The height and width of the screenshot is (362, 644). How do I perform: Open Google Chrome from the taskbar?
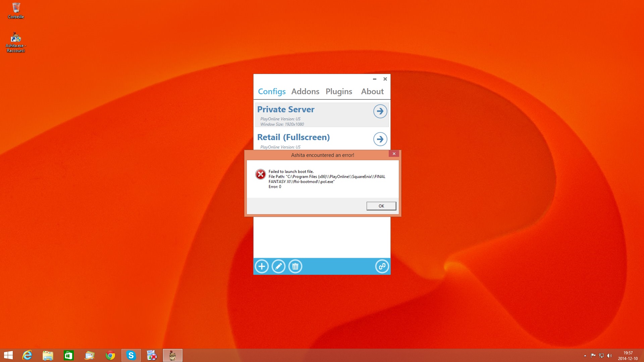pos(110,355)
